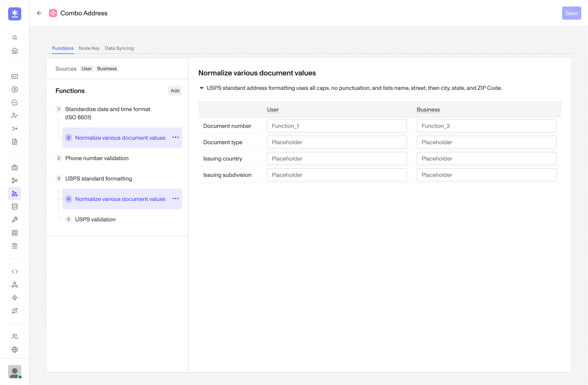This screenshot has height=385, width=588.
Task: Select the User source tag
Action: 87,68
